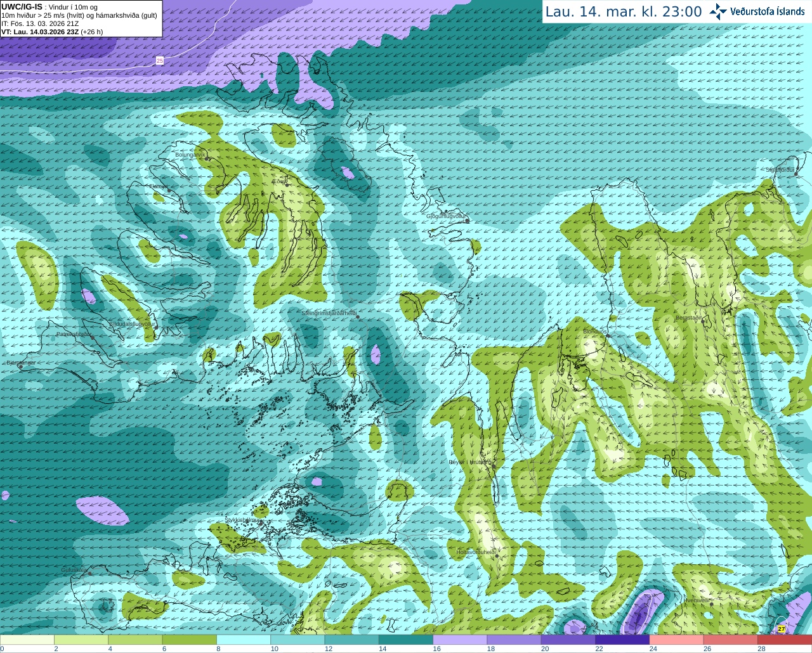Image resolution: width=812 pixels, height=653 pixels.
Task: Select the 10–12 m/s legend swatch
Action: (x=298, y=640)
